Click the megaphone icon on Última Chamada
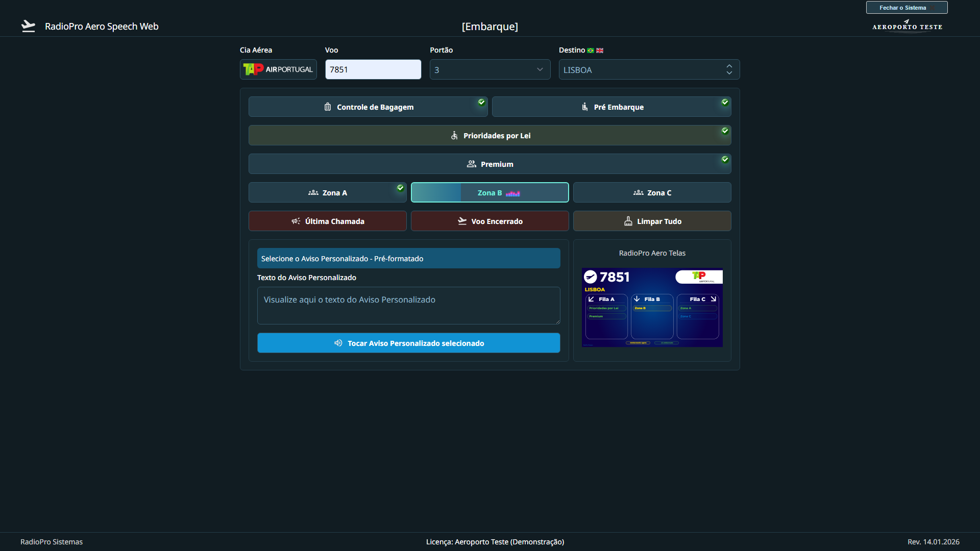Image resolution: width=980 pixels, height=551 pixels. point(296,221)
